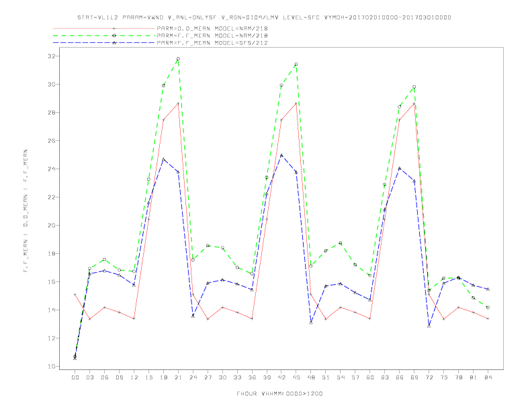Viewport: 532px width, 411px height.
Task: Click x-axis tick label 33
Action: coord(237,377)
